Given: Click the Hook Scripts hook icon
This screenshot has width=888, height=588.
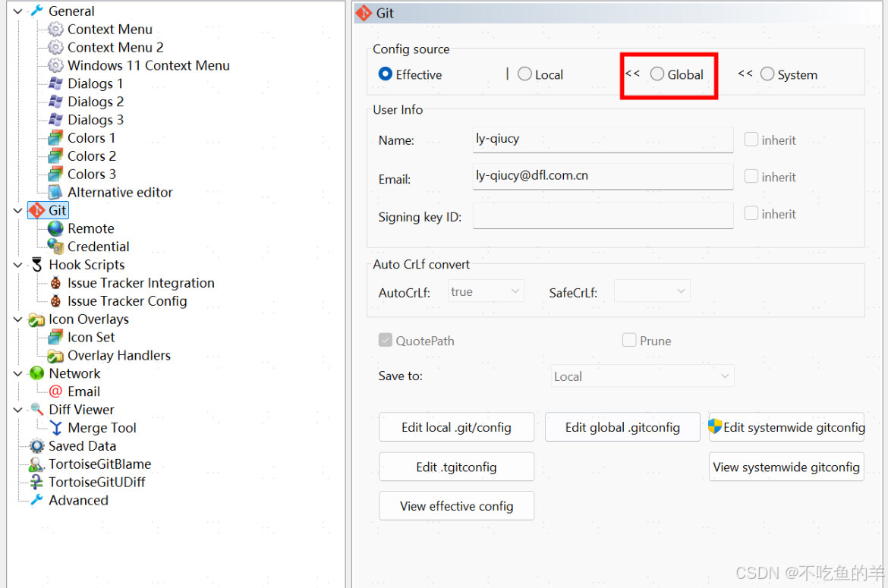Looking at the screenshot, I should (x=37, y=264).
